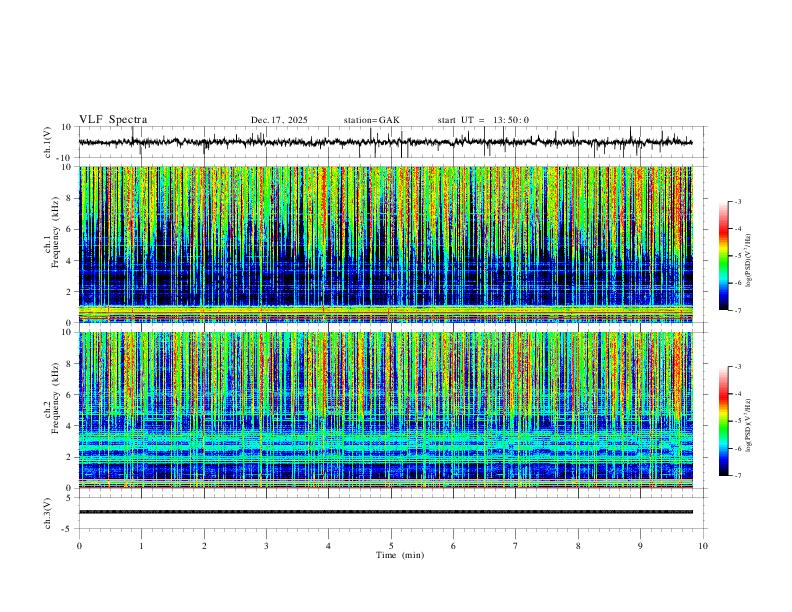Click the '-7' value on ch.2 colorbar

pos(737,475)
